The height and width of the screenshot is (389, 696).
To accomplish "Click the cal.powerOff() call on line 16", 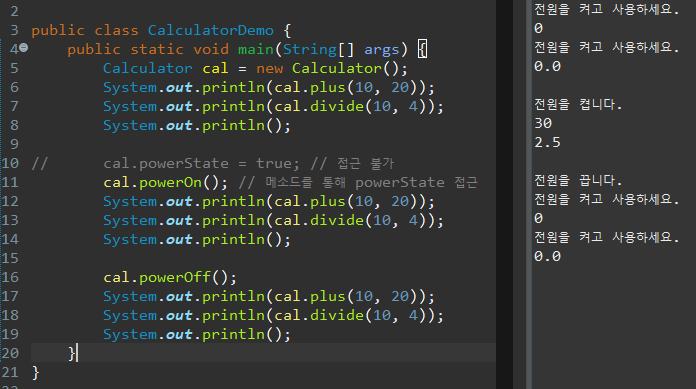I will (170, 278).
